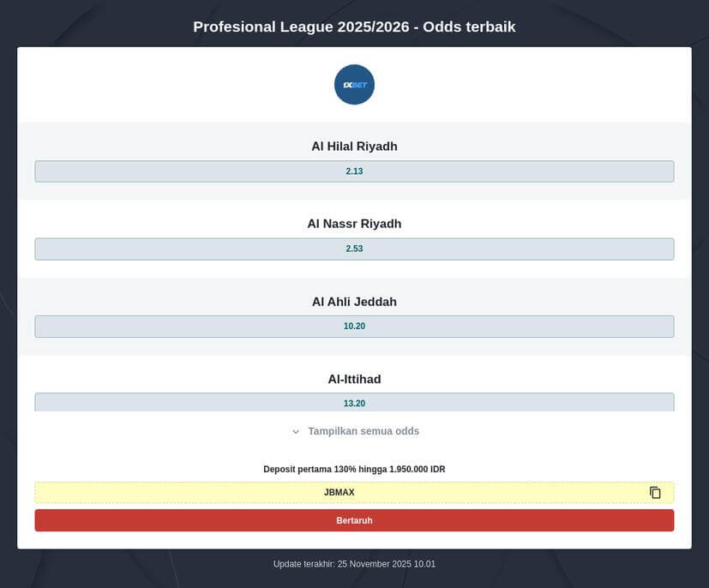Image resolution: width=709 pixels, height=588 pixels.
Task: Expand Tampilkan semua odds to show all odds
Action: tap(362, 431)
